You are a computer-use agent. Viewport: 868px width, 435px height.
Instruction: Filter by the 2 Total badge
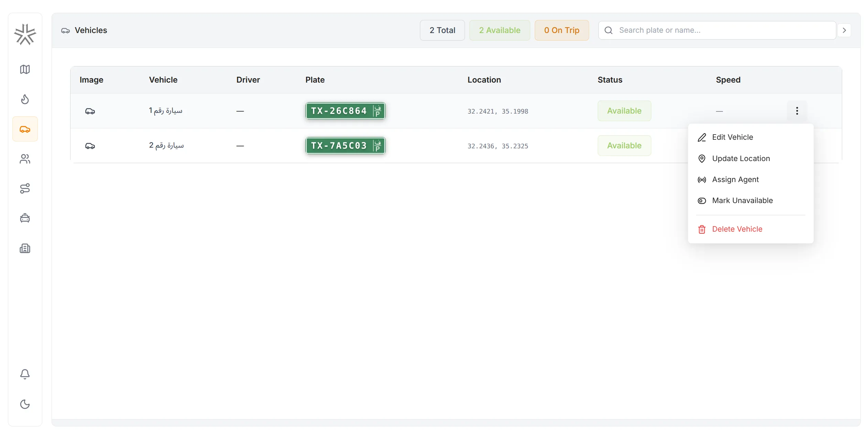pyautogui.click(x=442, y=30)
